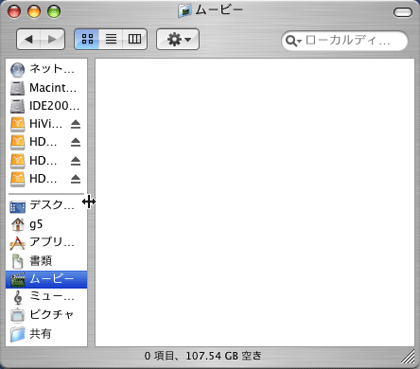
Task: Go forward with the right arrow button
Action: point(52,39)
